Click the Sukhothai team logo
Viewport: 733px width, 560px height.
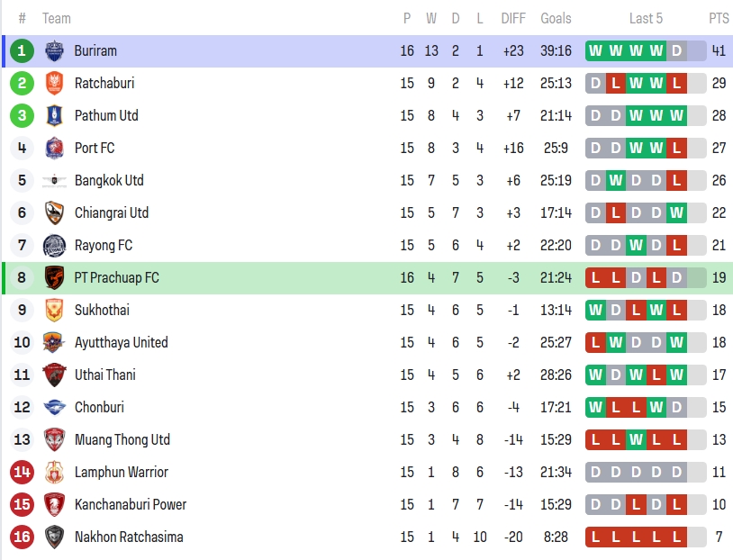(54, 311)
